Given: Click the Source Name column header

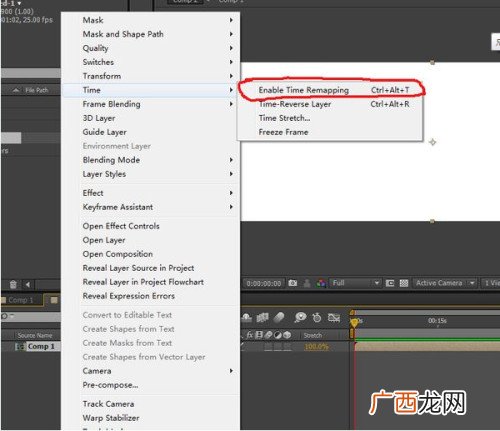Looking at the screenshot, I should (x=35, y=335).
